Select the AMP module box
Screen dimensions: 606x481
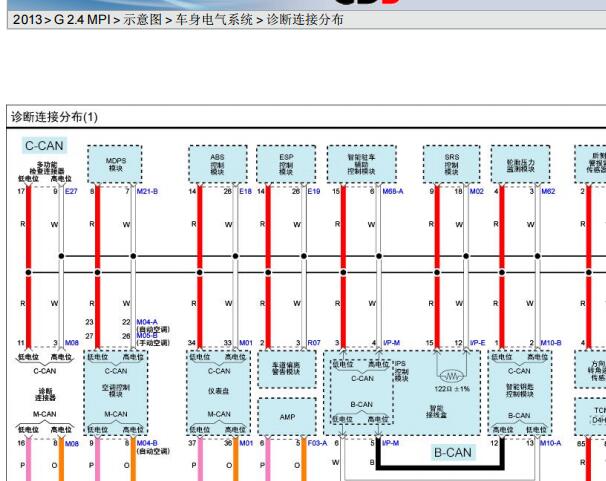(287, 417)
